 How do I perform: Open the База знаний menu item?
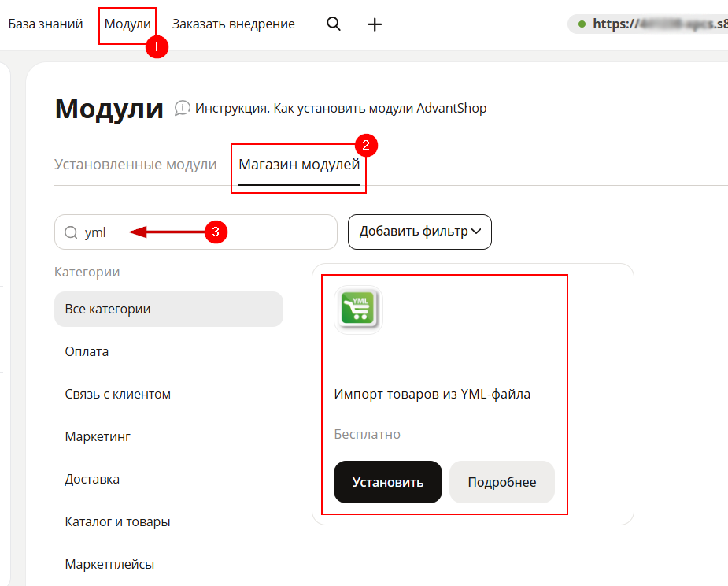click(46, 24)
